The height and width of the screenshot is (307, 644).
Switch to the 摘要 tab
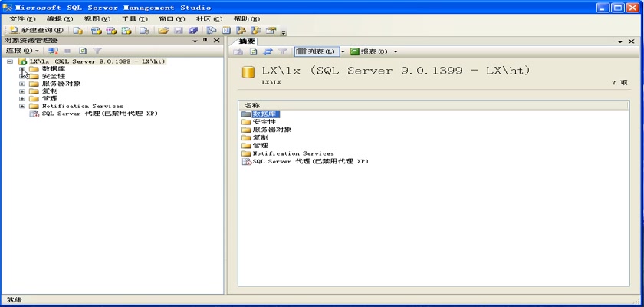(x=247, y=41)
